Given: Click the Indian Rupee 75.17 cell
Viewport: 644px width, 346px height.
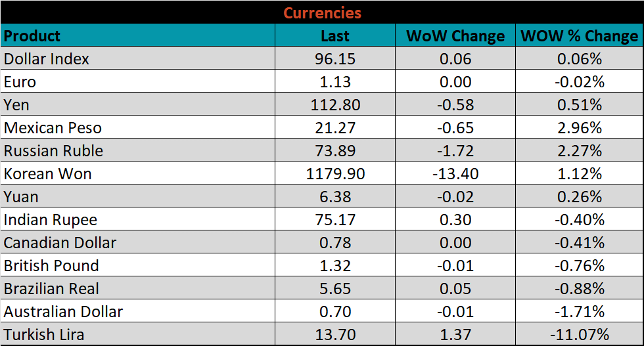Looking at the screenshot, I should click(x=335, y=220).
